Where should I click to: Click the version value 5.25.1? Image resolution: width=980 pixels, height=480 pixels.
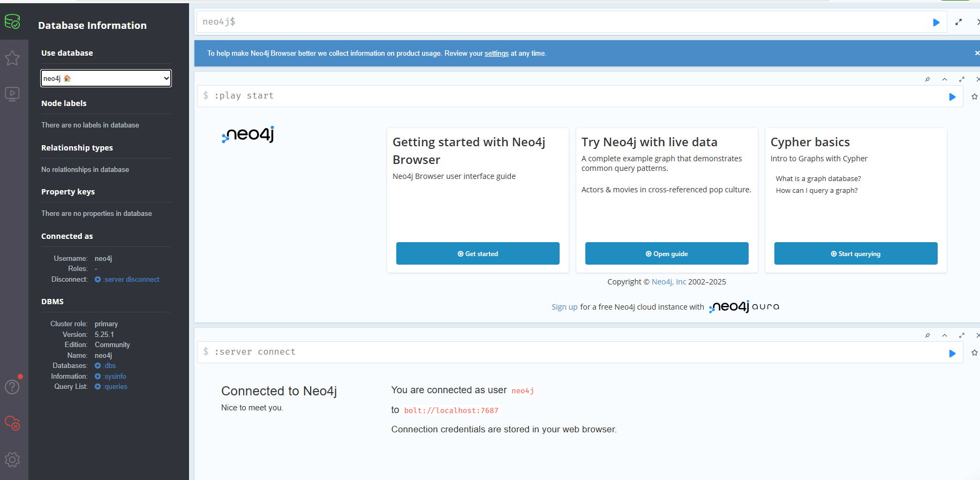[104, 334]
